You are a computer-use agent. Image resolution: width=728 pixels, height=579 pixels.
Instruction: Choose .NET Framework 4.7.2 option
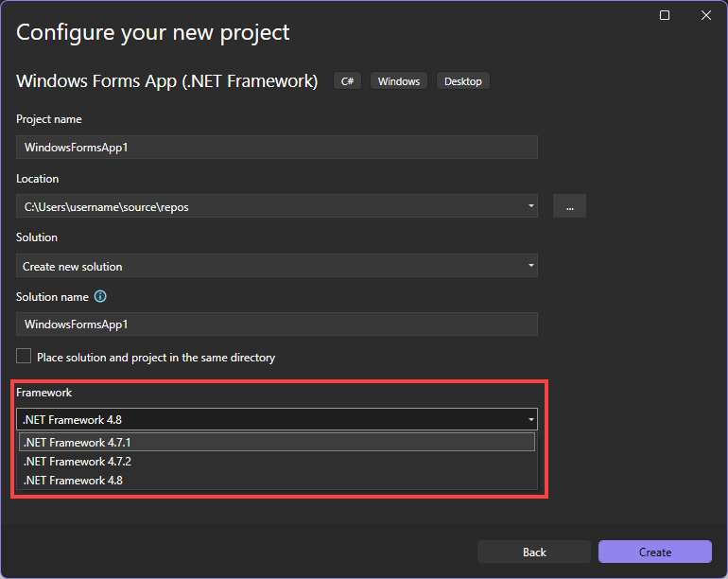pos(276,462)
